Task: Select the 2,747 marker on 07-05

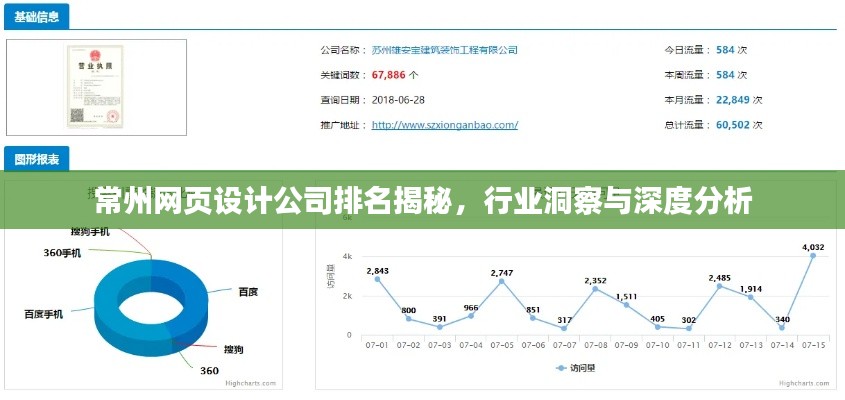Action: (502, 281)
